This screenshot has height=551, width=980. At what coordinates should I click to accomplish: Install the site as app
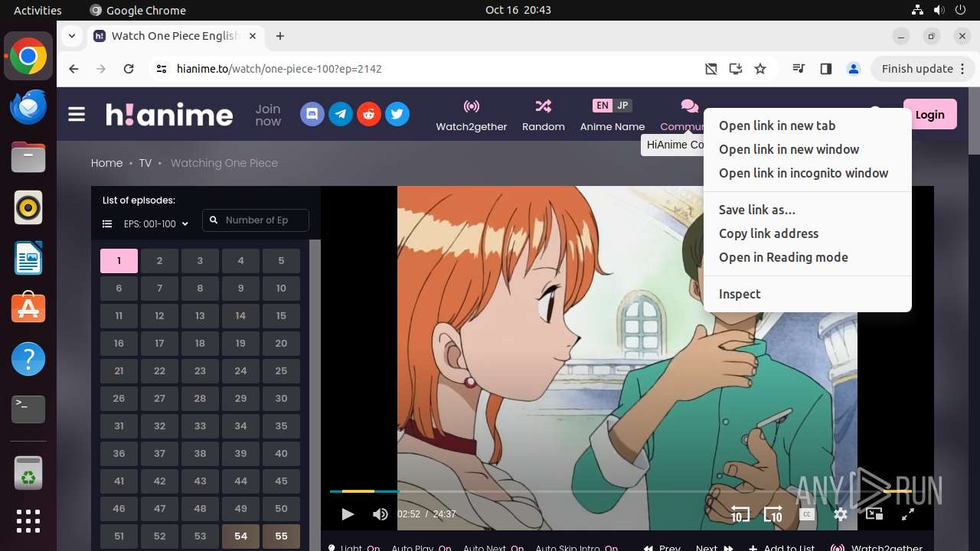coord(736,69)
